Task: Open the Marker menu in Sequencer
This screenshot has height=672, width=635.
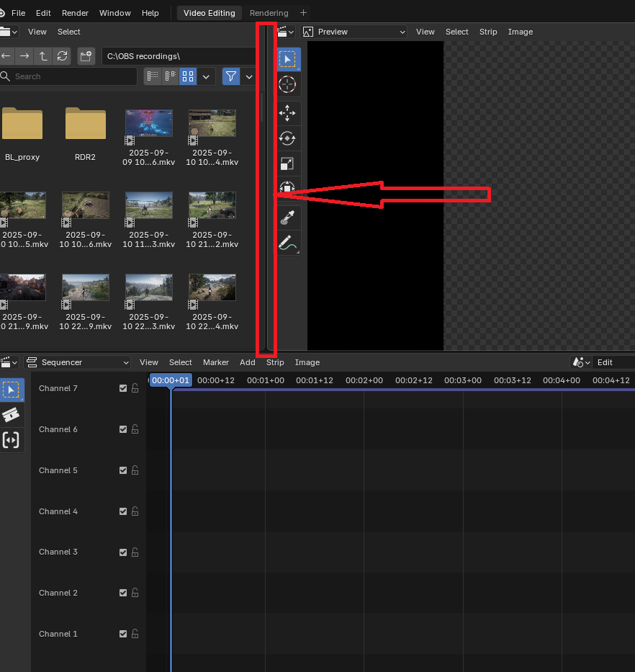Action: pos(216,362)
